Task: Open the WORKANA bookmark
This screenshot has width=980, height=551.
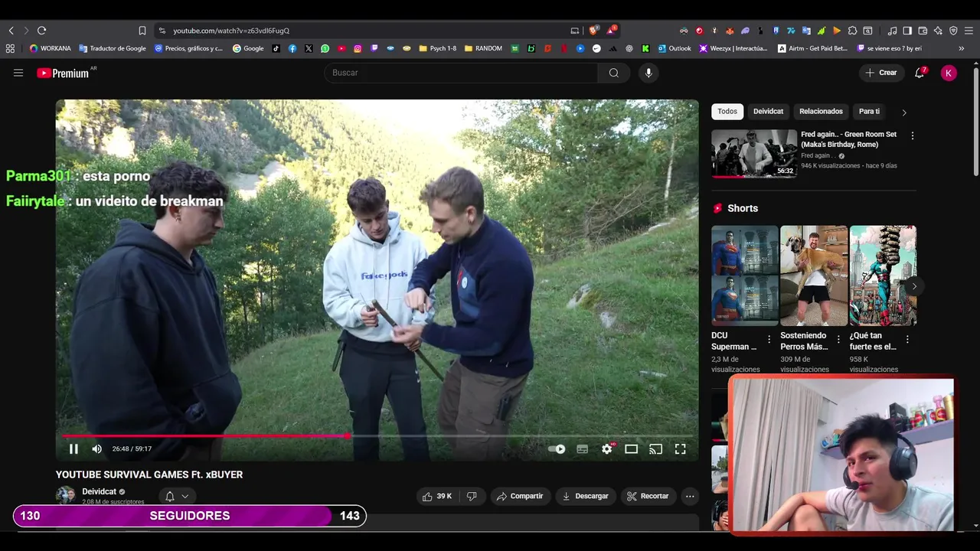Action: tap(50, 48)
